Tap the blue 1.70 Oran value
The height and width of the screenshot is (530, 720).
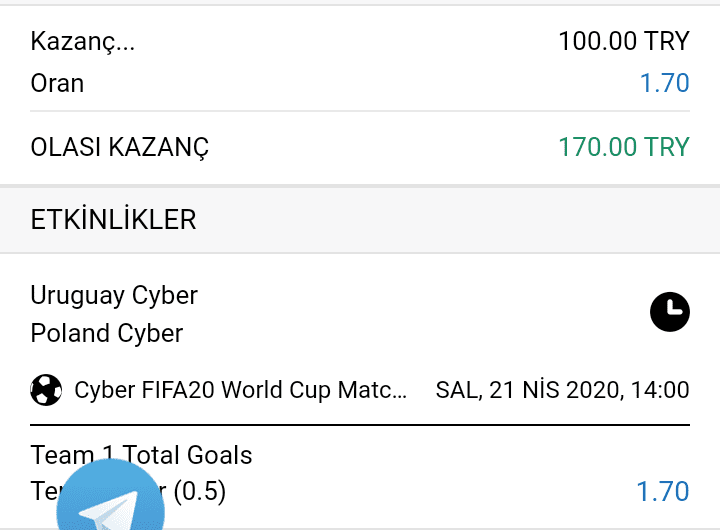[x=664, y=83]
